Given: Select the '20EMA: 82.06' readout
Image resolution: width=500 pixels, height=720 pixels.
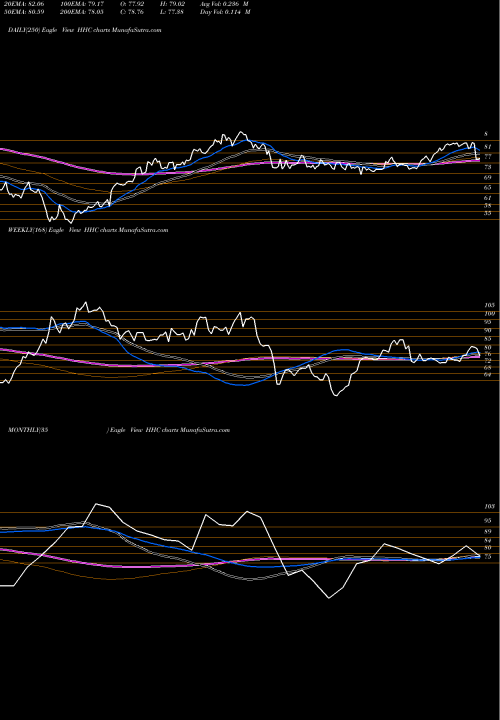Looking at the screenshot, I should point(26,4).
